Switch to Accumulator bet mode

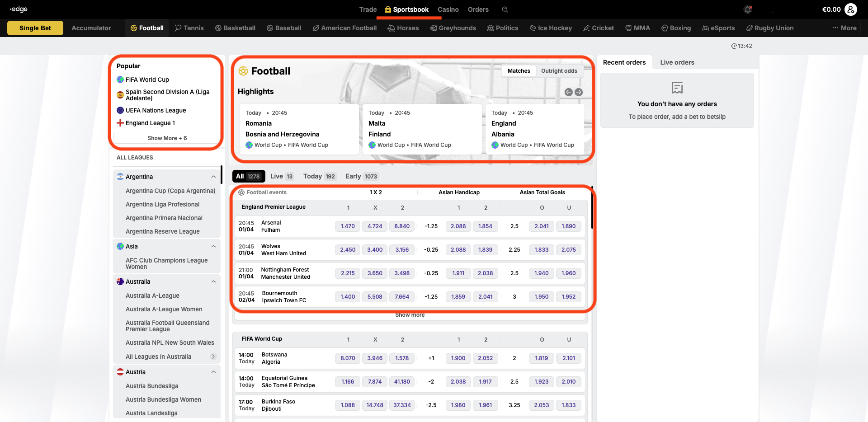91,28
